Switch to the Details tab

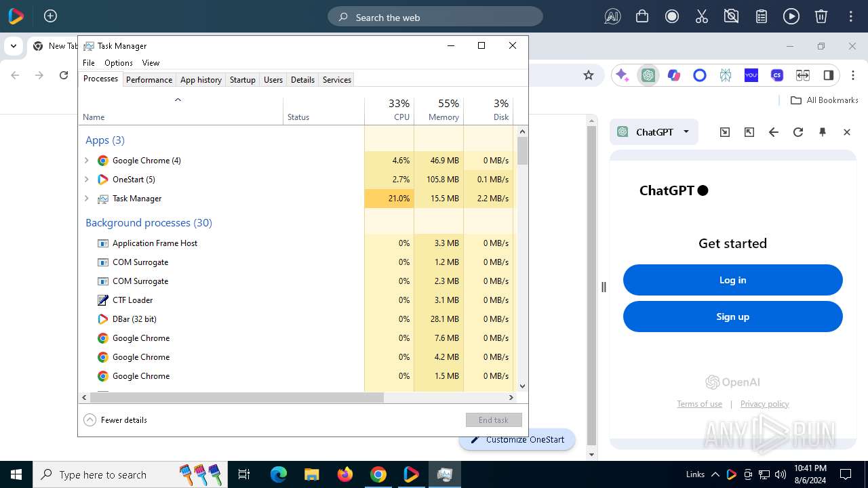click(x=302, y=79)
